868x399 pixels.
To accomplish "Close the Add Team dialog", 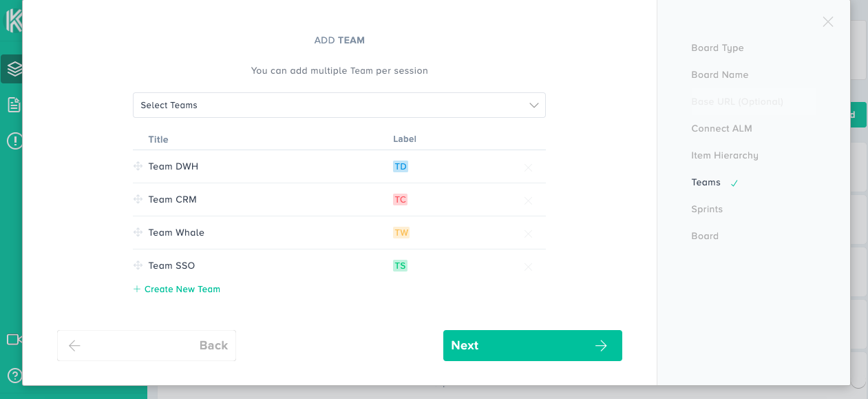I will coord(828,22).
